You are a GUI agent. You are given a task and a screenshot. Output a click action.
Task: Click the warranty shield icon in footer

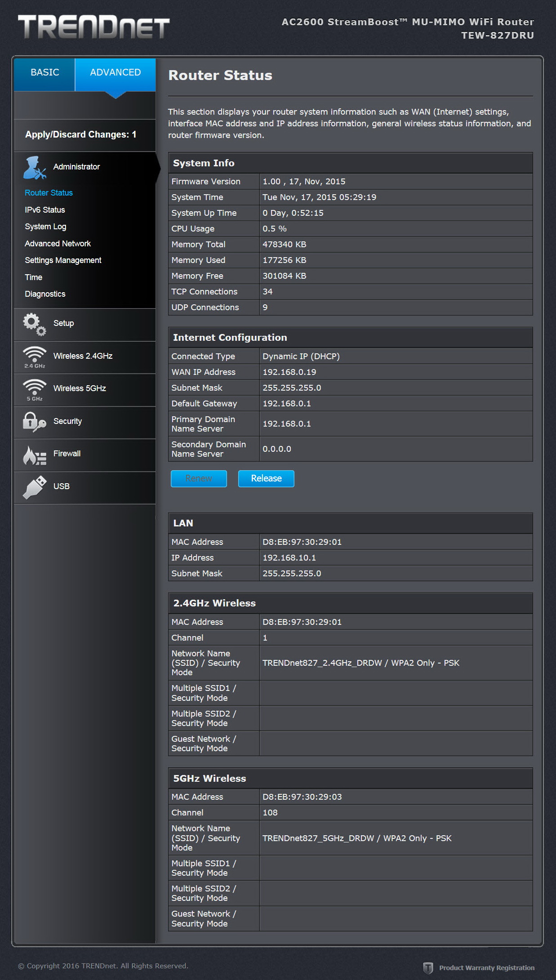coord(428,967)
